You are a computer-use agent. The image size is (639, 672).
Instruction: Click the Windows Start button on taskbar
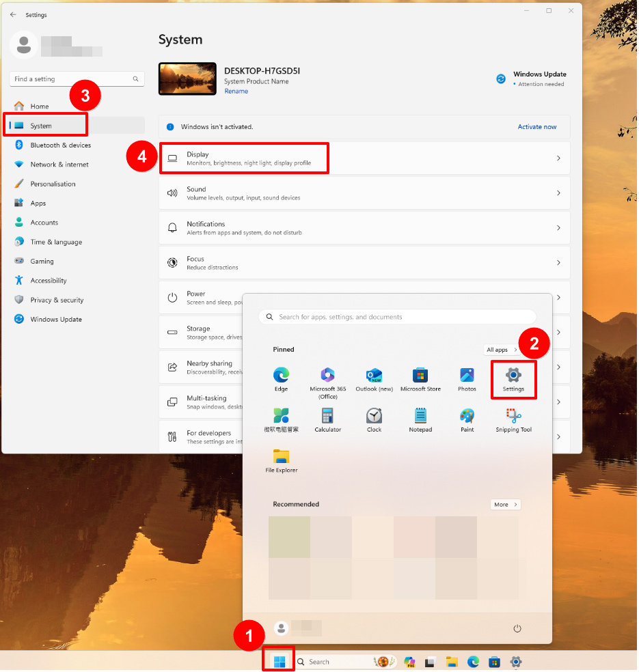coord(280,662)
